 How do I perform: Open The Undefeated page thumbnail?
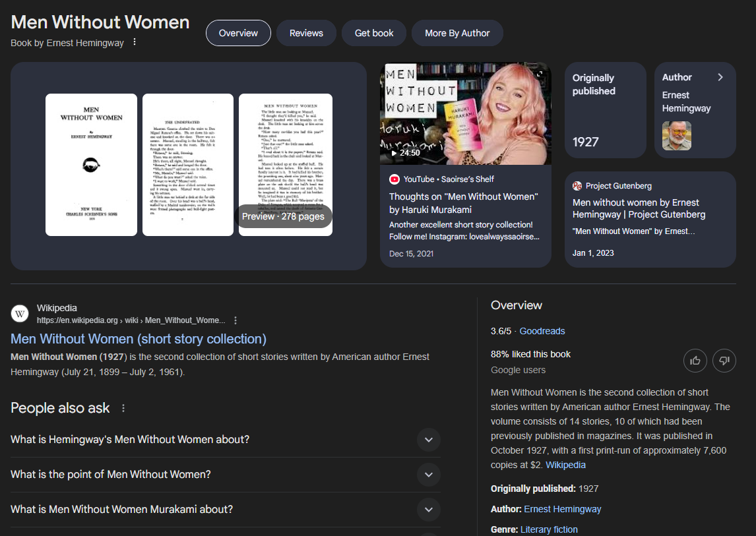[188, 165]
